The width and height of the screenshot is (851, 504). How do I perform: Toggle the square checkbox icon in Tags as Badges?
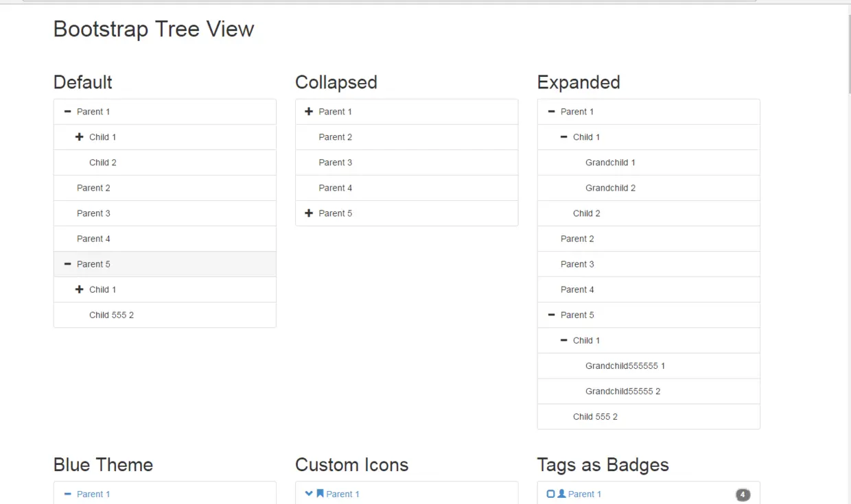tap(550, 494)
